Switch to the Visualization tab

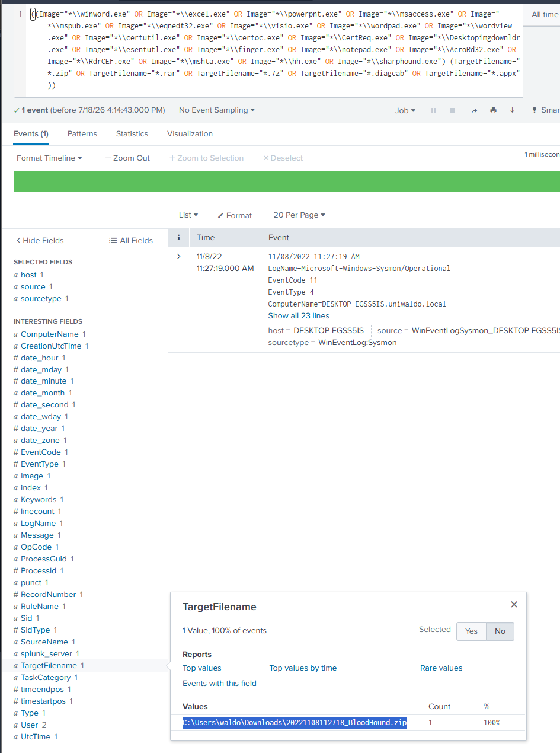pyautogui.click(x=190, y=133)
